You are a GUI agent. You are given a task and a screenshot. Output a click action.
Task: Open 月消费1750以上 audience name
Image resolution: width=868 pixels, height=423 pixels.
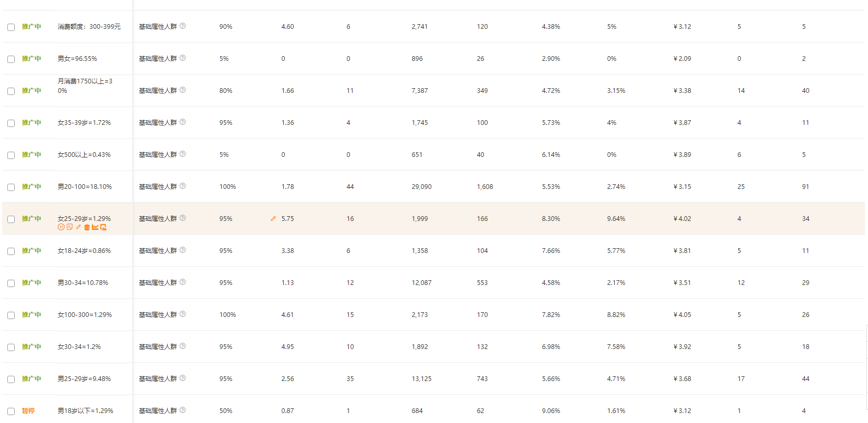tap(85, 86)
